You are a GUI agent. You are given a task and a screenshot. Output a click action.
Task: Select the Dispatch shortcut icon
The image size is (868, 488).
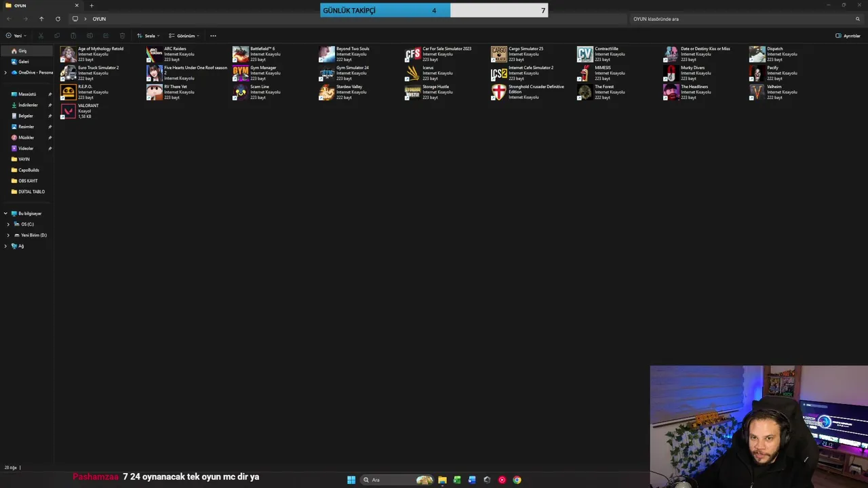[757, 54]
